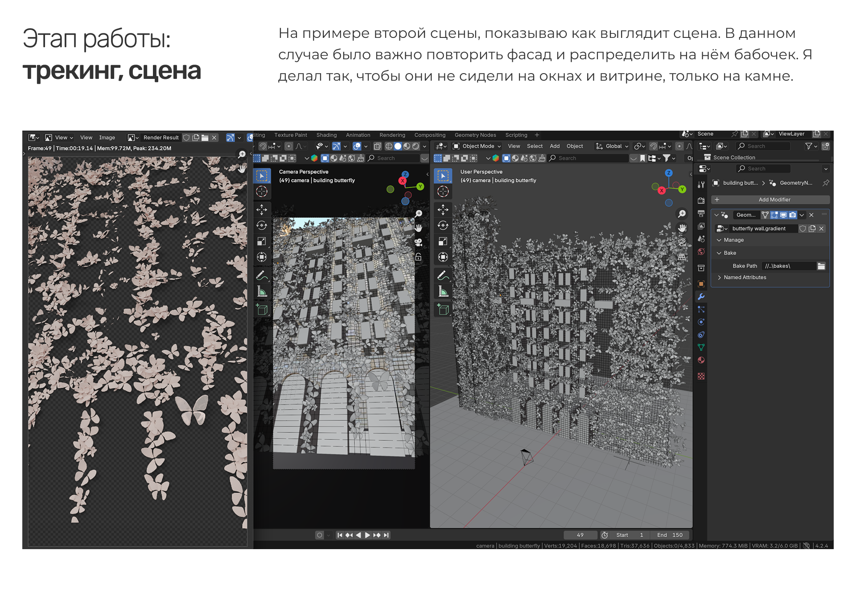Open the World properties tab
This screenshot has width=856, height=616.
701,252
